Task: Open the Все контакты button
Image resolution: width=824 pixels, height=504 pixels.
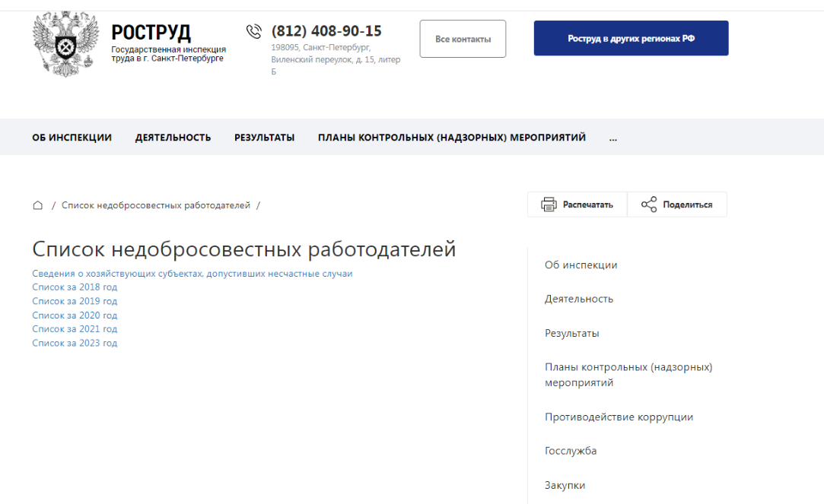Action: coord(463,39)
